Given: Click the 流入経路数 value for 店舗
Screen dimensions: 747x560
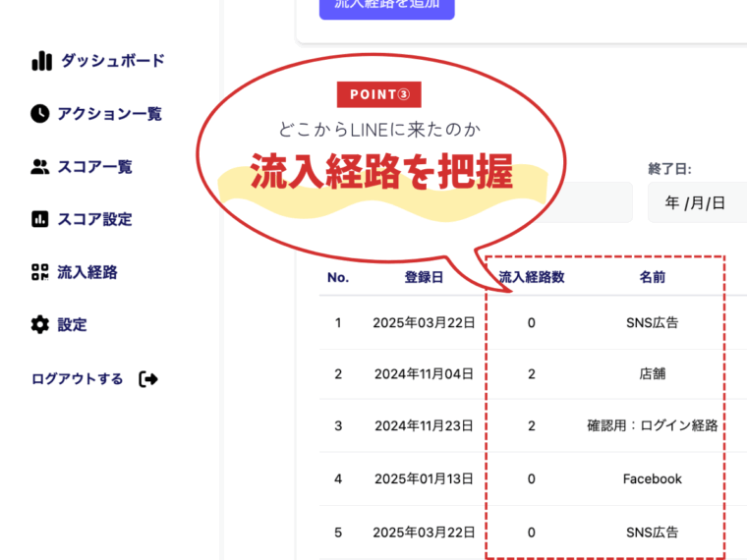Looking at the screenshot, I should 531,374.
